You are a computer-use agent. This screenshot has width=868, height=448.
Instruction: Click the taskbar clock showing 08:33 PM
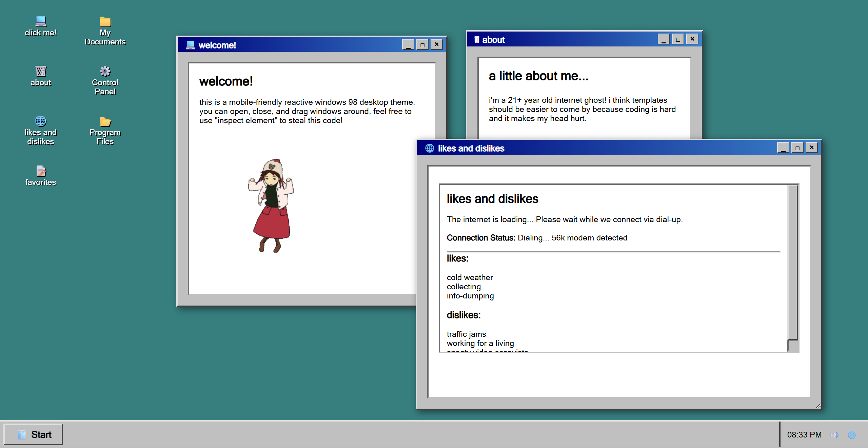(x=804, y=435)
